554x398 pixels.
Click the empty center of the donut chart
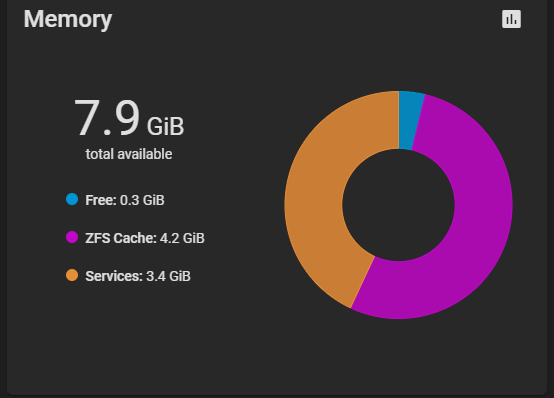(x=399, y=205)
